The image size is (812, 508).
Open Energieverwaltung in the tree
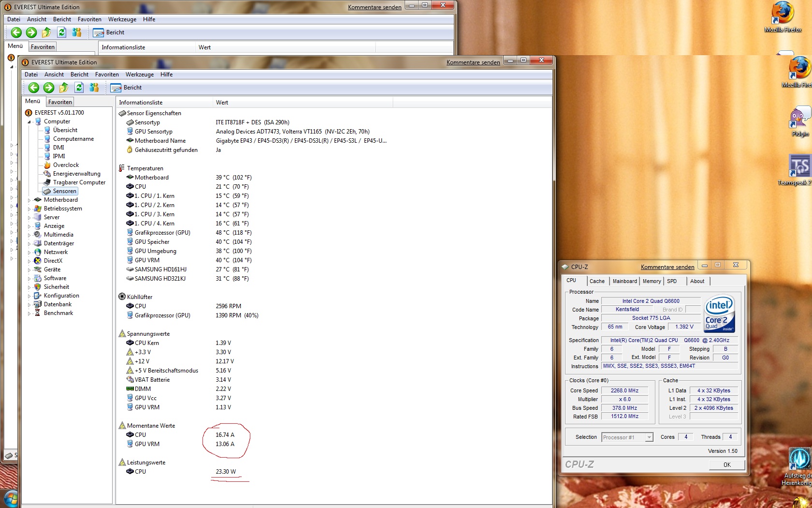point(76,174)
